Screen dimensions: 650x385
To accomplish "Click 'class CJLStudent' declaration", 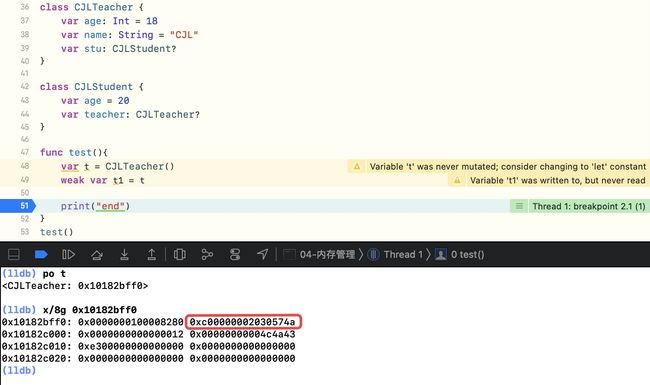I will point(92,87).
